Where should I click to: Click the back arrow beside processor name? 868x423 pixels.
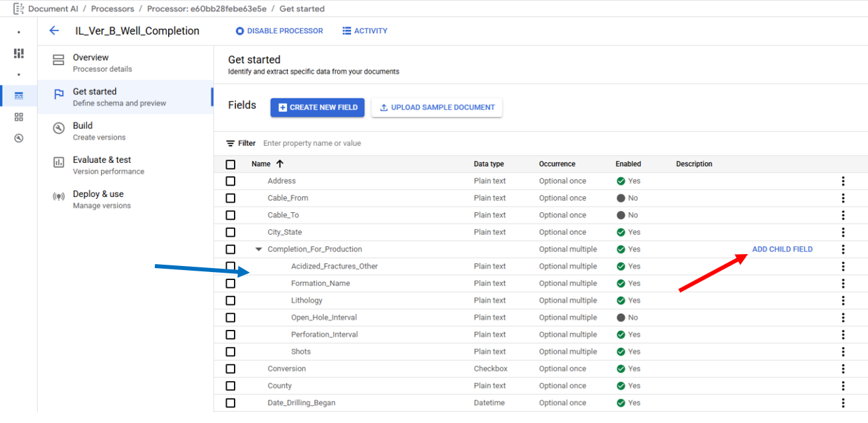54,31
